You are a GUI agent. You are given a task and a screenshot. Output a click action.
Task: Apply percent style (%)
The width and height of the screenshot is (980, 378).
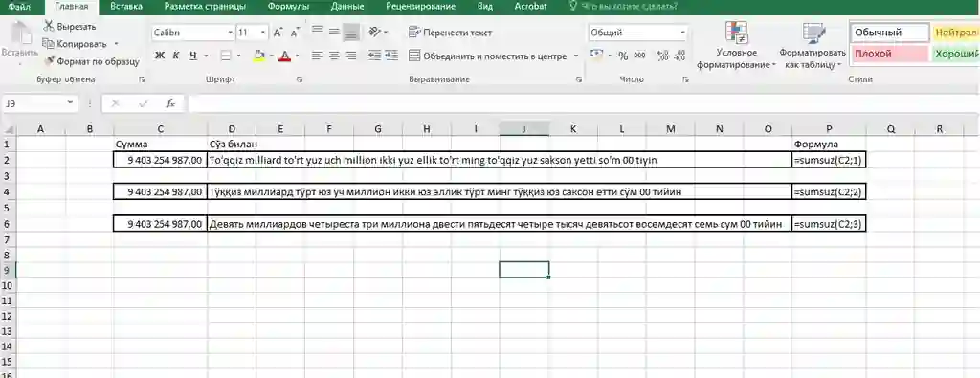pos(622,56)
